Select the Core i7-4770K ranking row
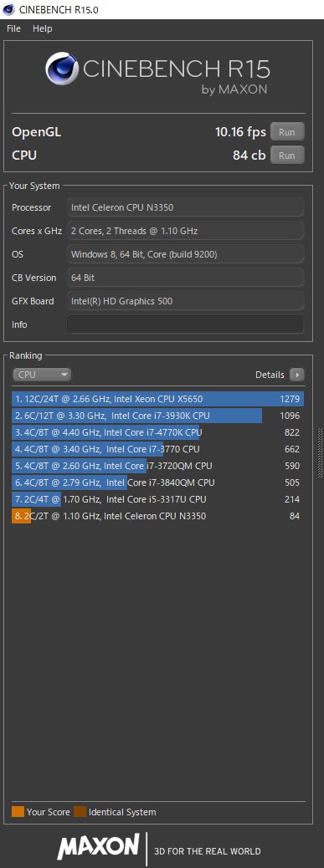 tap(158, 432)
